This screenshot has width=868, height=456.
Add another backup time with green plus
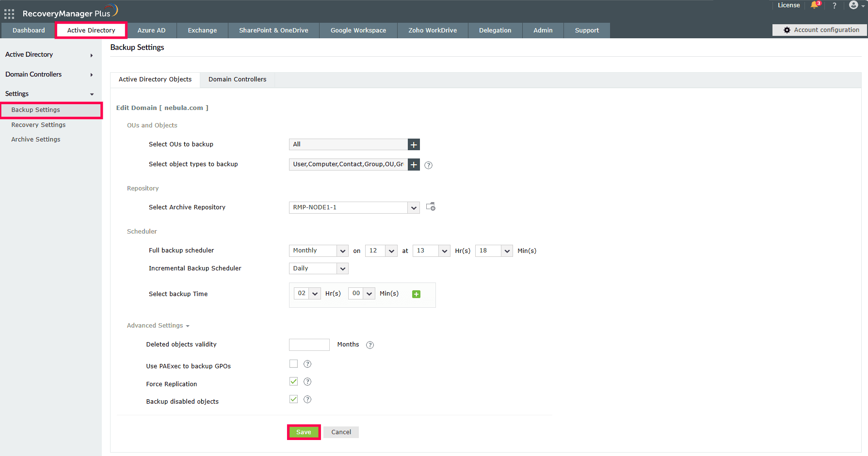coord(416,294)
